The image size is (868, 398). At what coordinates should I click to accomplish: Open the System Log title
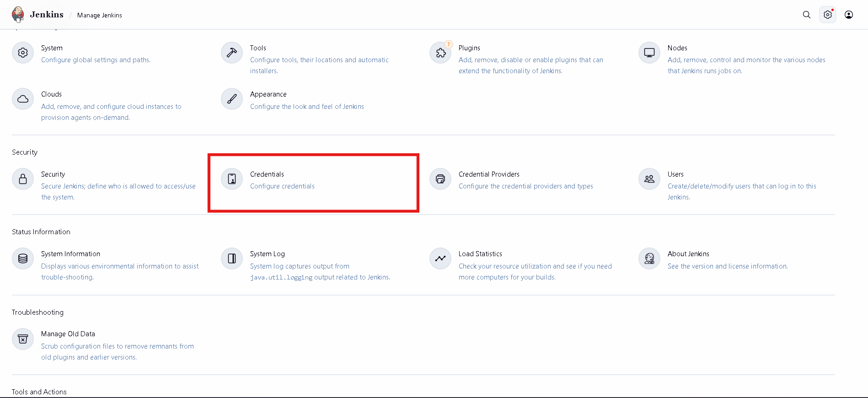(x=268, y=254)
